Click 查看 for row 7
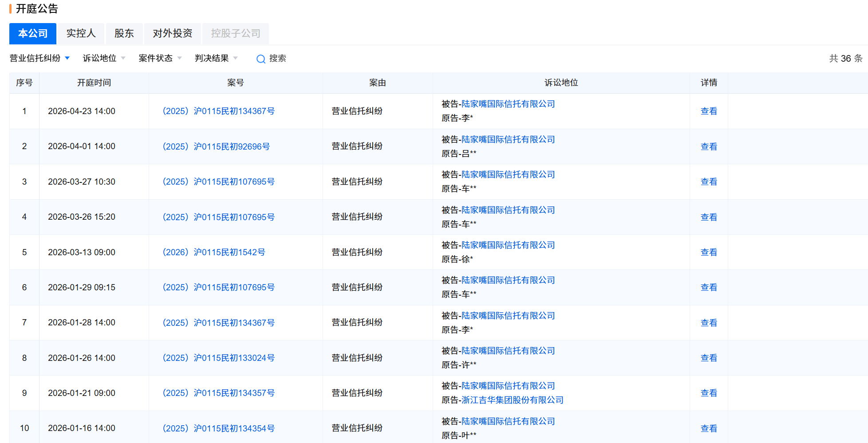This screenshot has width=868, height=443. [x=709, y=323]
